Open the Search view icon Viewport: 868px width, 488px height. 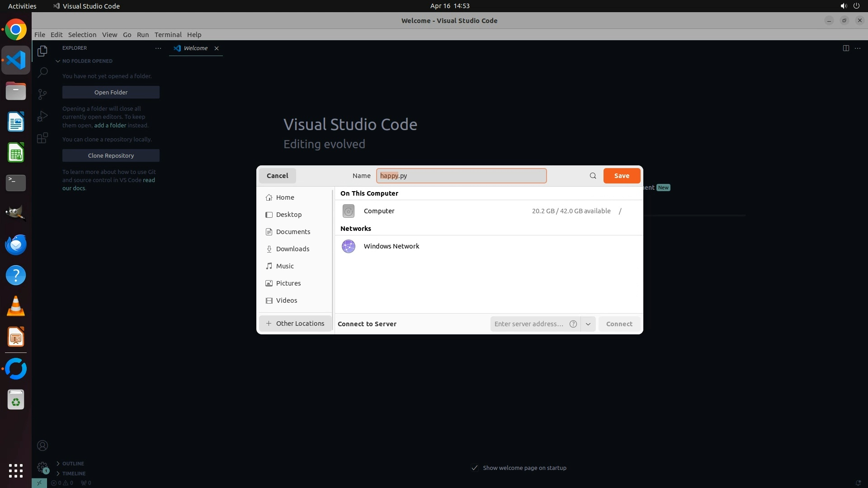(x=42, y=72)
